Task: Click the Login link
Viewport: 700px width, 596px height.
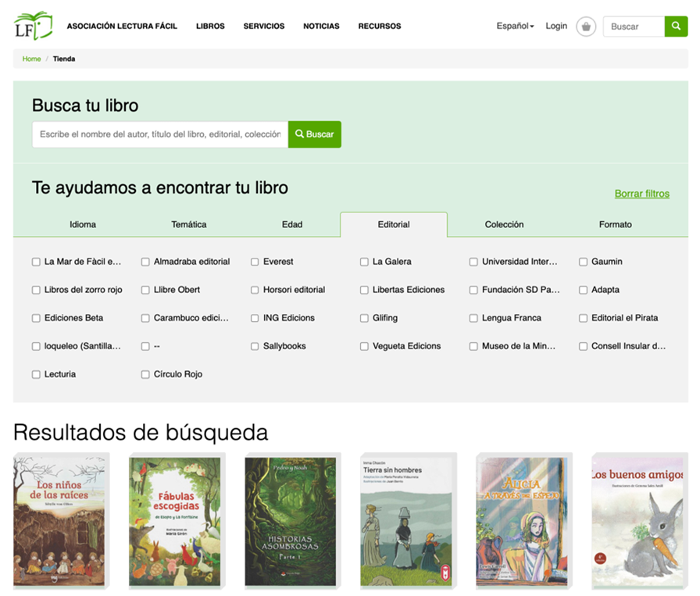Action: coord(556,26)
